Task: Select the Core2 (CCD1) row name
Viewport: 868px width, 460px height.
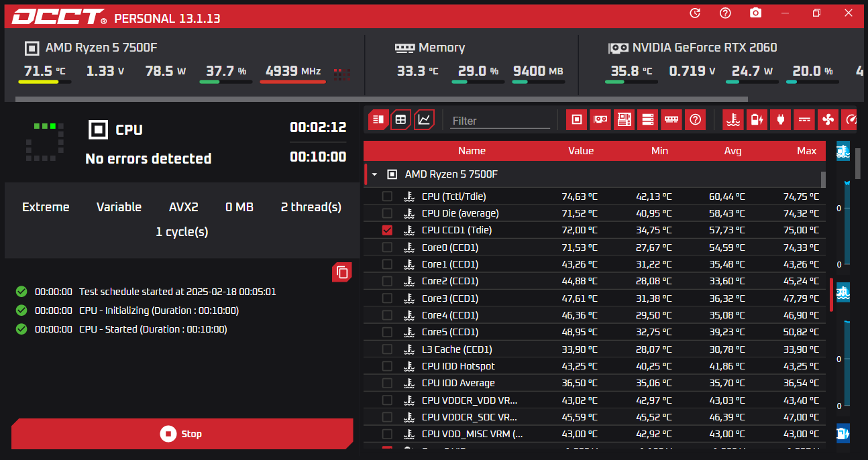Action: [x=450, y=281]
